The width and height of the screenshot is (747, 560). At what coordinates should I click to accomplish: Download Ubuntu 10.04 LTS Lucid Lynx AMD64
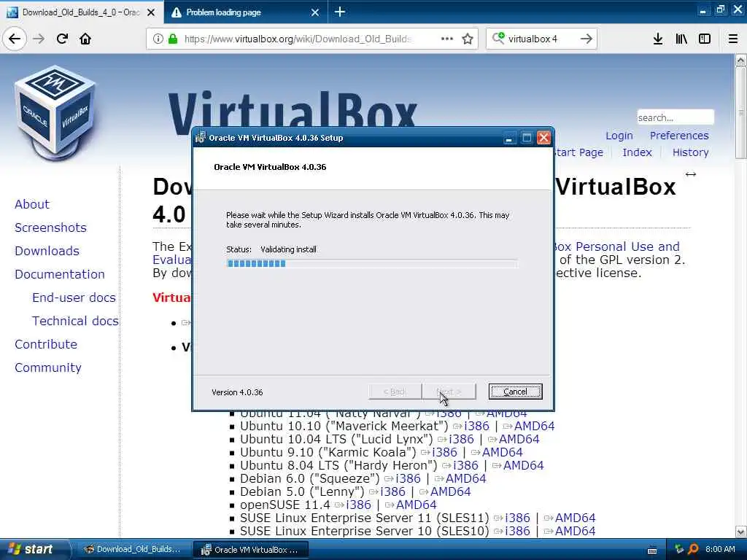(x=519, y=439)
